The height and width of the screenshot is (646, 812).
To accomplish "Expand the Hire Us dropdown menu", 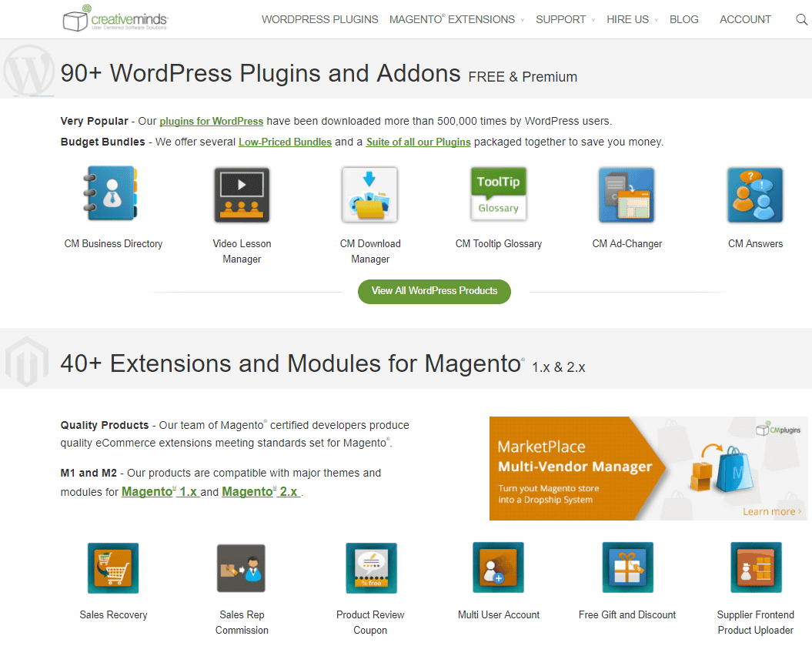I will click(632, 20).
